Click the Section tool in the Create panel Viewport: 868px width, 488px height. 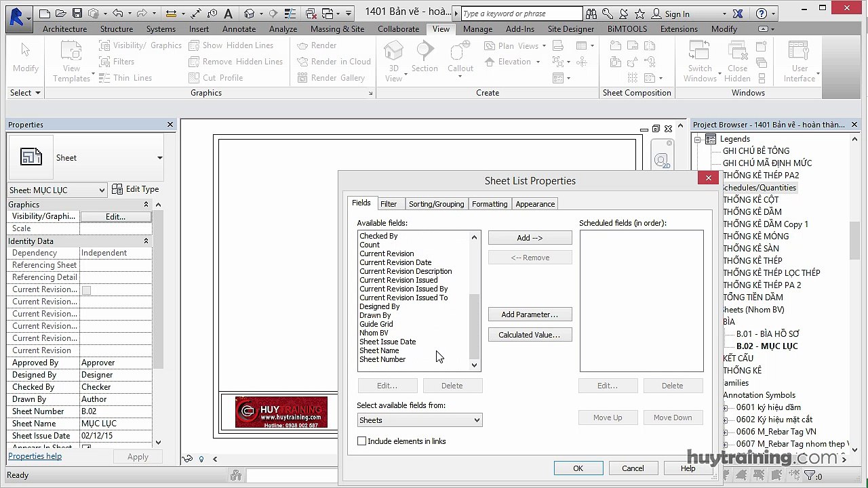pyautogui.click(x=425, y=56)
